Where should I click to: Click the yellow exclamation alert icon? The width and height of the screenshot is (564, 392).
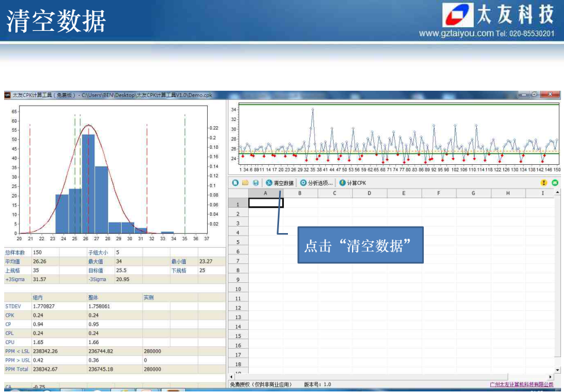click(x=544, y=183)
